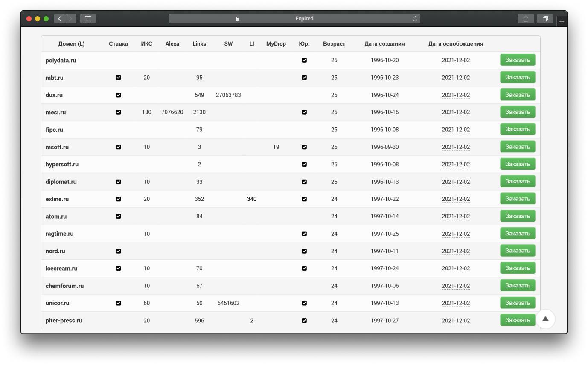The height and width of the screenshot is (365, 588).
Task: Show the Safari sidebar
Action: point(88,19)
